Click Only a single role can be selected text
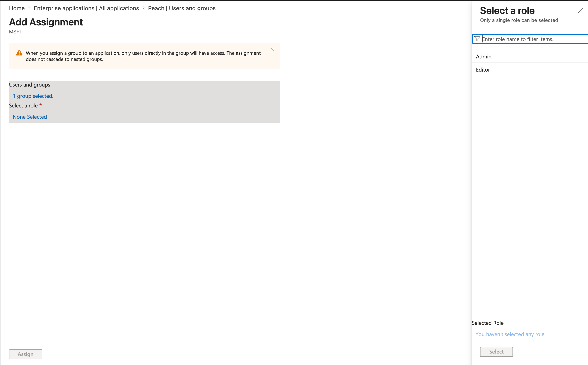The height and width of the screenshot is (365, 588). (x=519, y=20)
